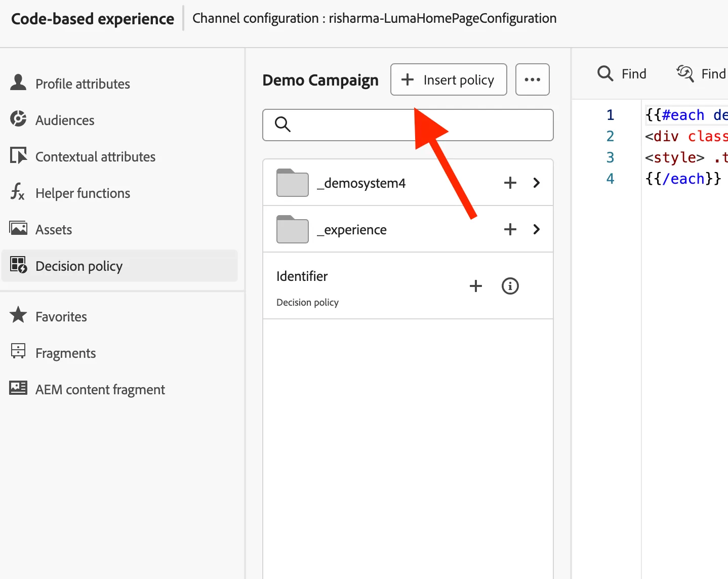Click the _demosystem4 folder icon
The image size is (728, 579).
[293, 183]
